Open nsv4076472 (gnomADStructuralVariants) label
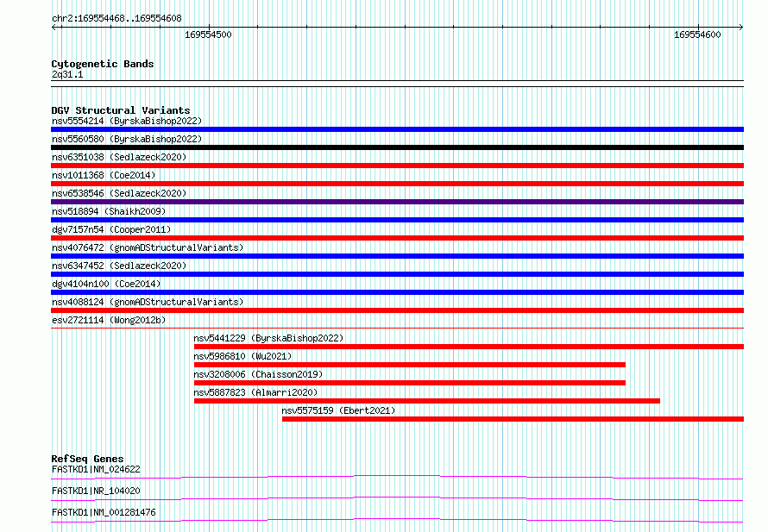The height and width of the screenshot is (532, 768). pos(148,247)
